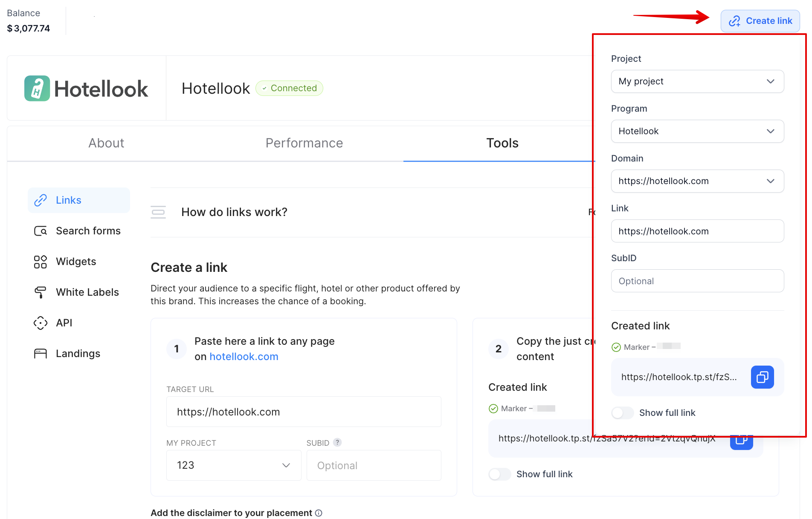Click the Create a link heading
This screenshot has height=519, width=812.
pyautogui.click(x=189, y=268)
